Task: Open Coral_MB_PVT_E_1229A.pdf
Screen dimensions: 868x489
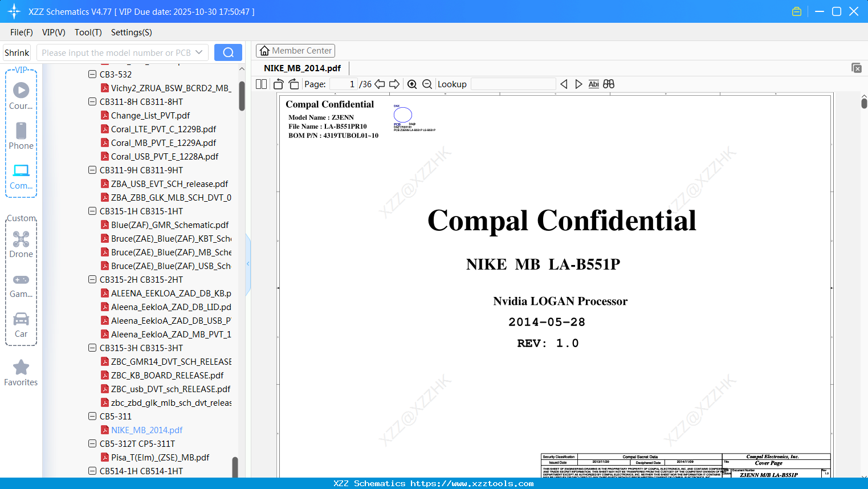Action: tap(158, 142)
